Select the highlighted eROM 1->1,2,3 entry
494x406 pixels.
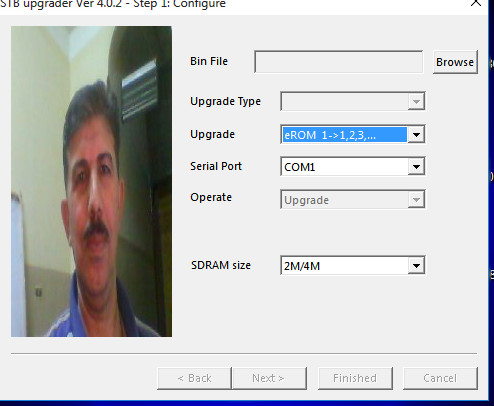345,135
